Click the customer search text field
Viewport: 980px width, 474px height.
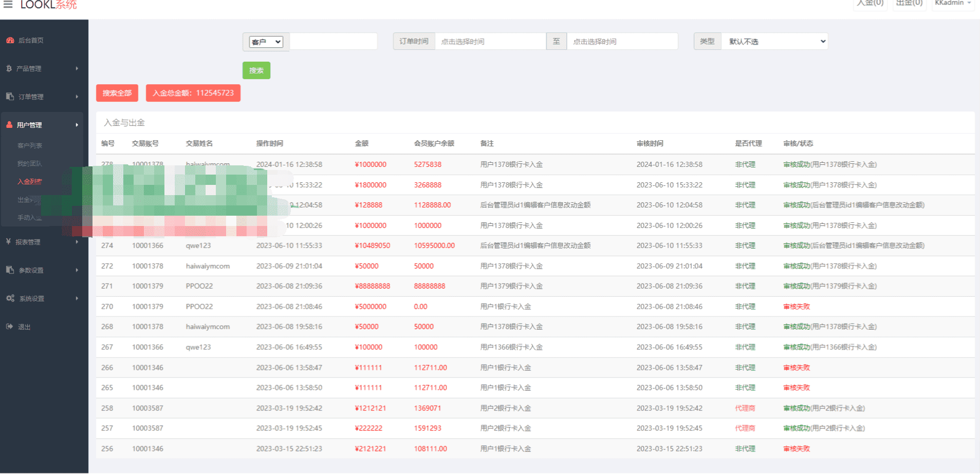334,42
